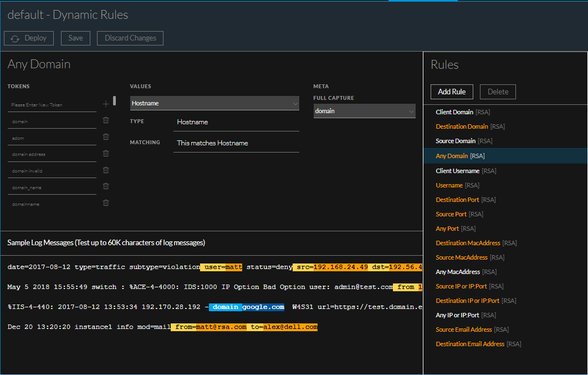Screen dimensions: 588x375
Task: Click the "Please Enter New Token" field
Action: coord(52,105)
